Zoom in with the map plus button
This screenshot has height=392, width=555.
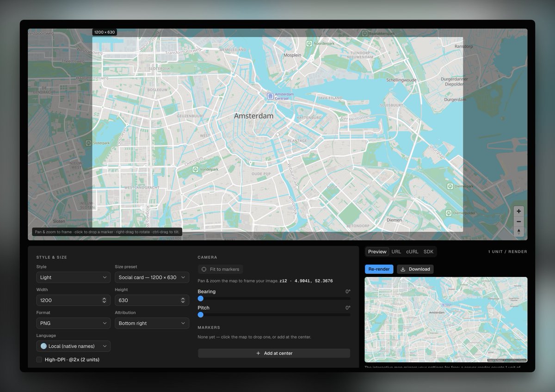pyautogui.click(x=519, y=211)
